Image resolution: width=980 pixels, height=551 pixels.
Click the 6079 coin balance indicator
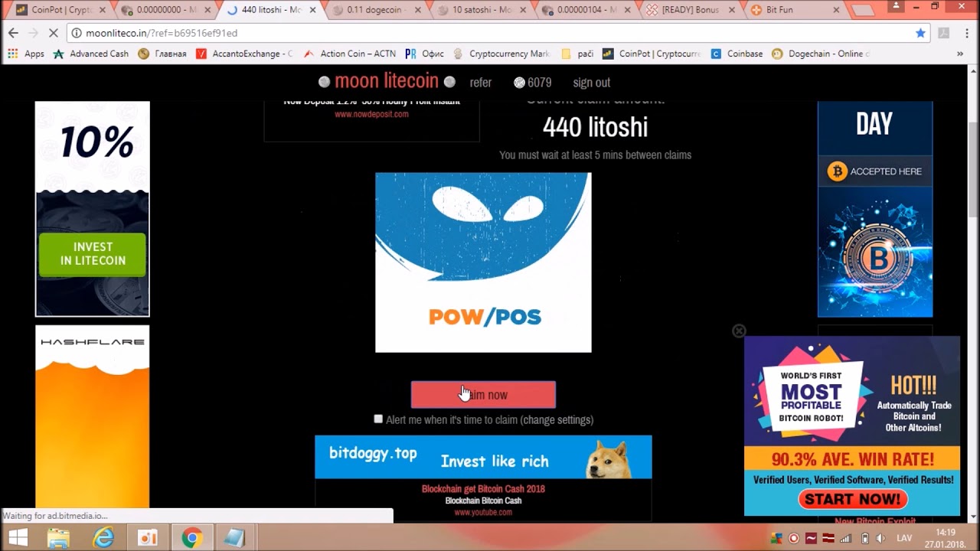pos(533,83)
